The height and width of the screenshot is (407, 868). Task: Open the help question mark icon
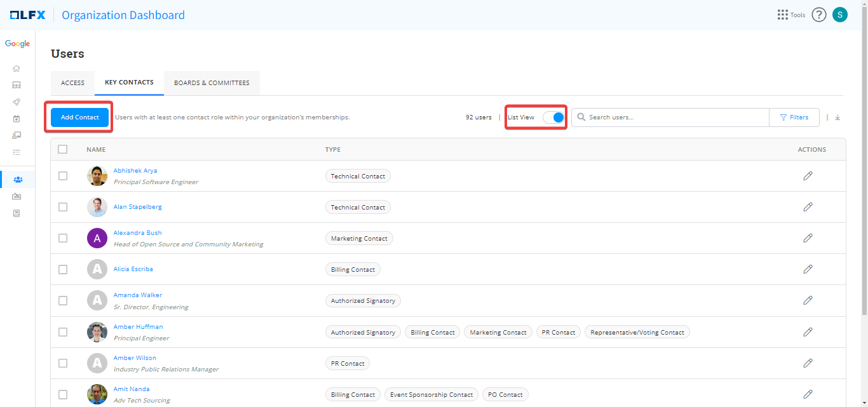pos(818,15)
